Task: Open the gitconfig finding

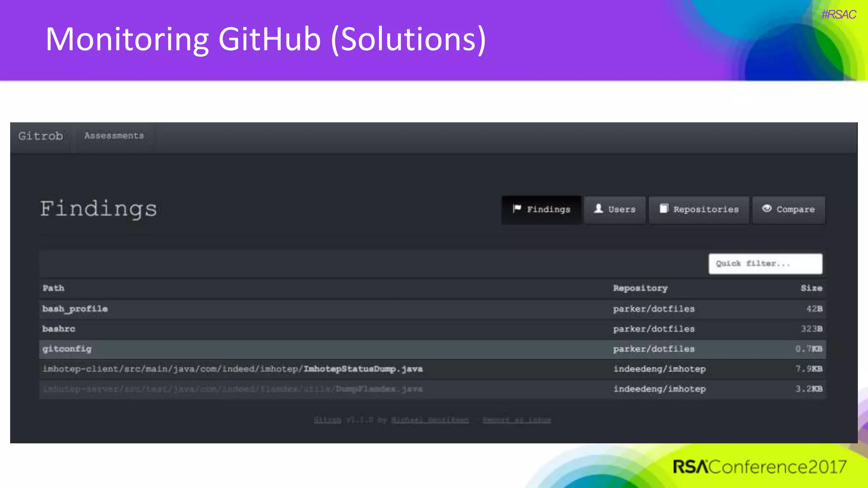Action: (x=67, y=349)
